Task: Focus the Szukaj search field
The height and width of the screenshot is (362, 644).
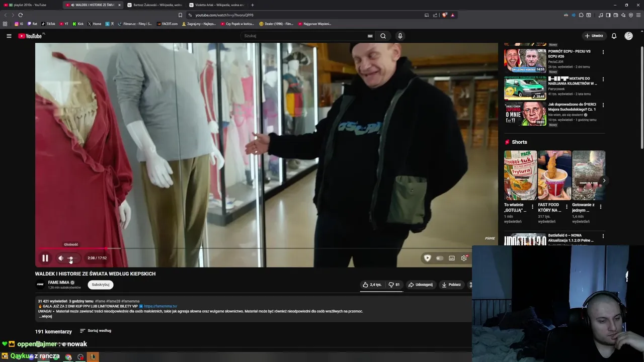Action: tap(304, 36)
